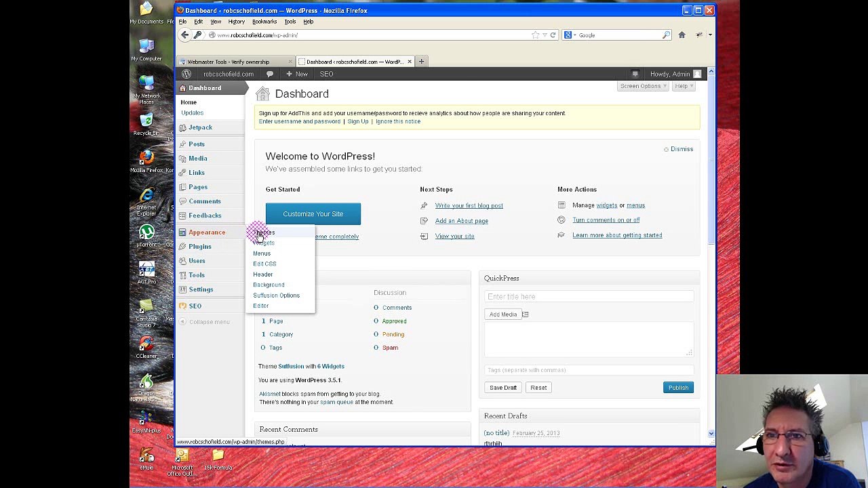Reload the current page
The height and width of the screenshot is (488, 868).
click(553, 35)
